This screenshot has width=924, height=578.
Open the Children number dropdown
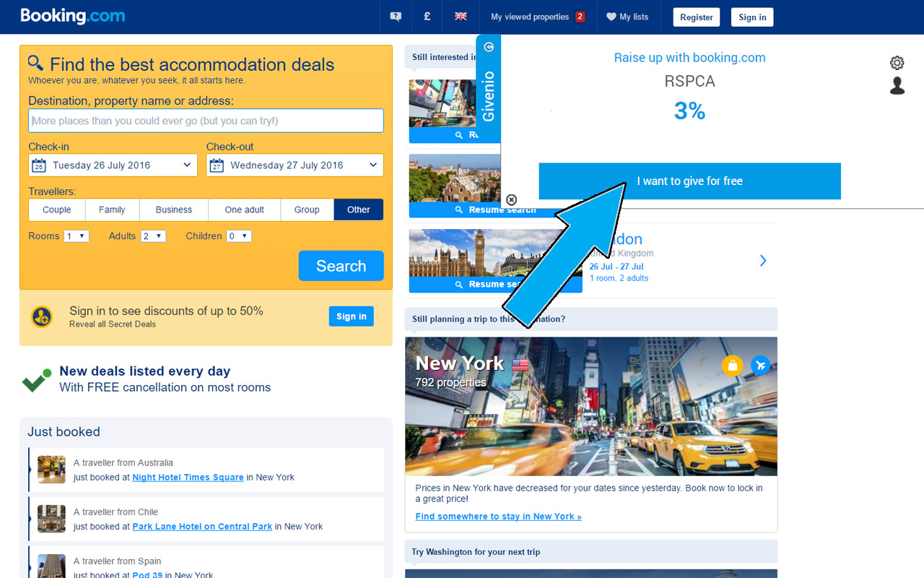(239, 236)
